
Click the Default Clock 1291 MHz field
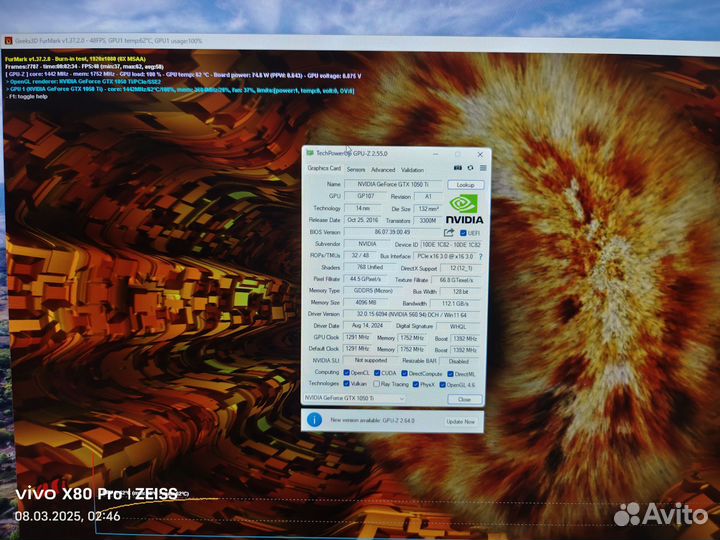[x=357, y=349]
